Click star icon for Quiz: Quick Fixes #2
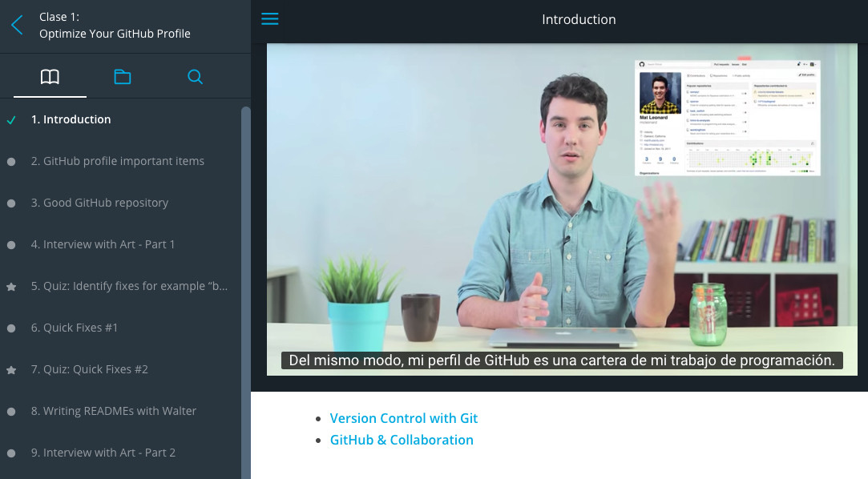The height and width of the screenshot is (479, 868). pos(11,370)
